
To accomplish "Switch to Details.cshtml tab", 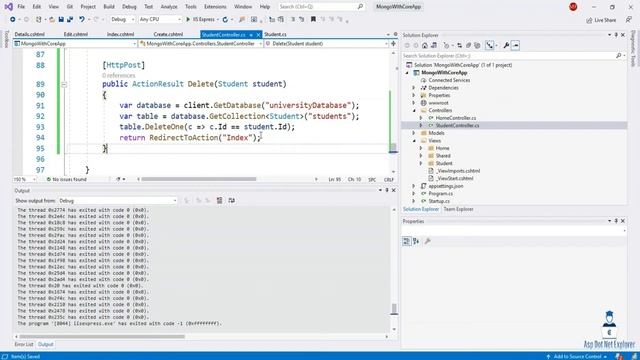I will point(29,34).
